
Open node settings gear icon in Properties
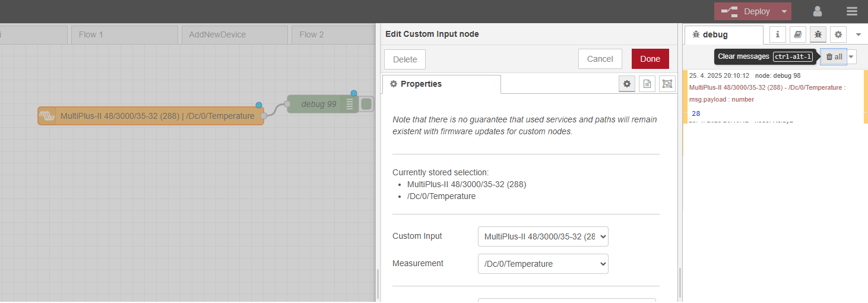627,84
